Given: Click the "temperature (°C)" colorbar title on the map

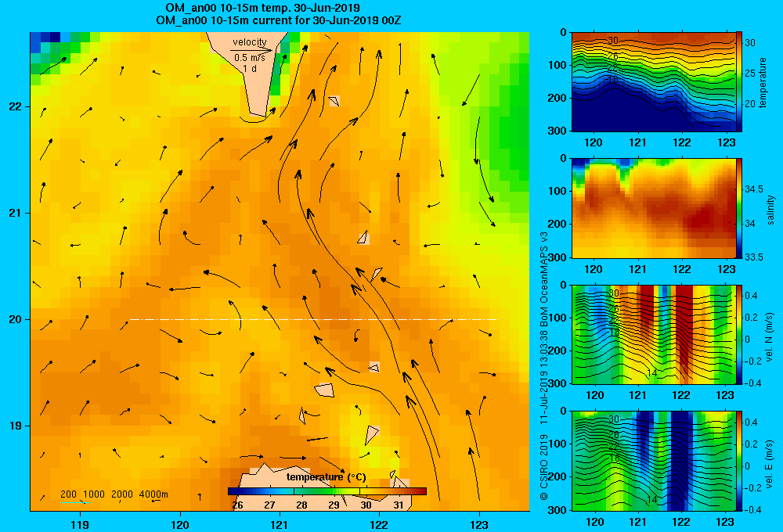Looking at the screenshot, I should [326, 477].
